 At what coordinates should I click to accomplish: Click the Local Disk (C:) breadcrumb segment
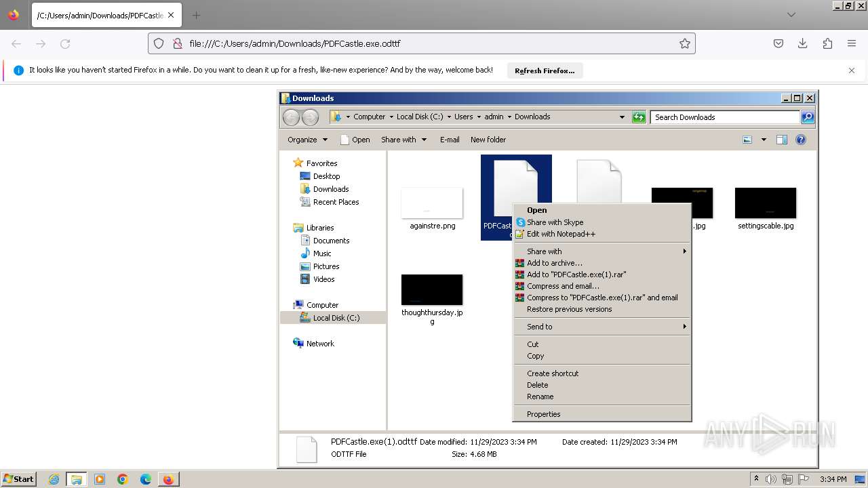point(420,117)
